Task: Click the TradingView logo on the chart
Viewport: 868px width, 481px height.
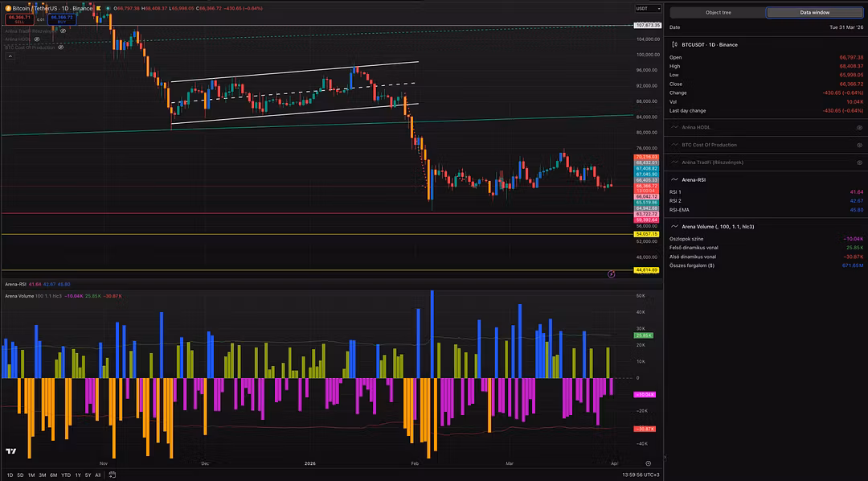Action: (x=11, y=452)
